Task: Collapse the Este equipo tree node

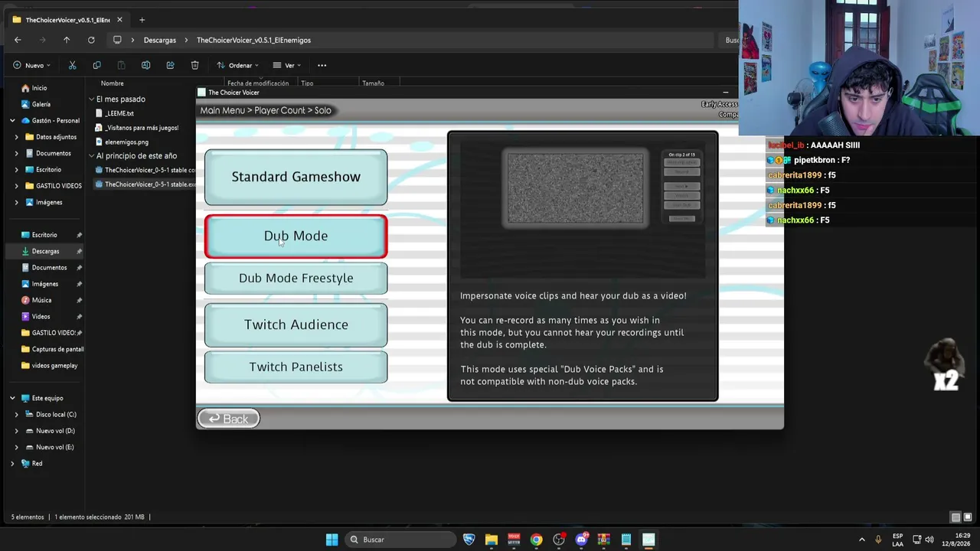Action: click(12, 398)
